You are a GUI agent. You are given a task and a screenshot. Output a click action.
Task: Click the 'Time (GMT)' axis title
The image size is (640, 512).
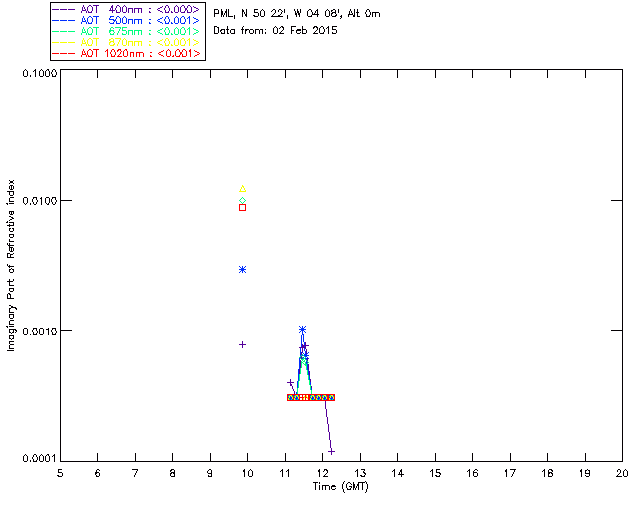[340, 487]
